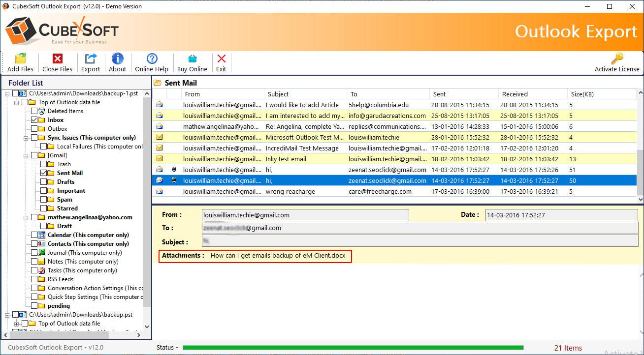Select the 'I am interested to add my' email
The image size is (644, 355).
(394, 116)
